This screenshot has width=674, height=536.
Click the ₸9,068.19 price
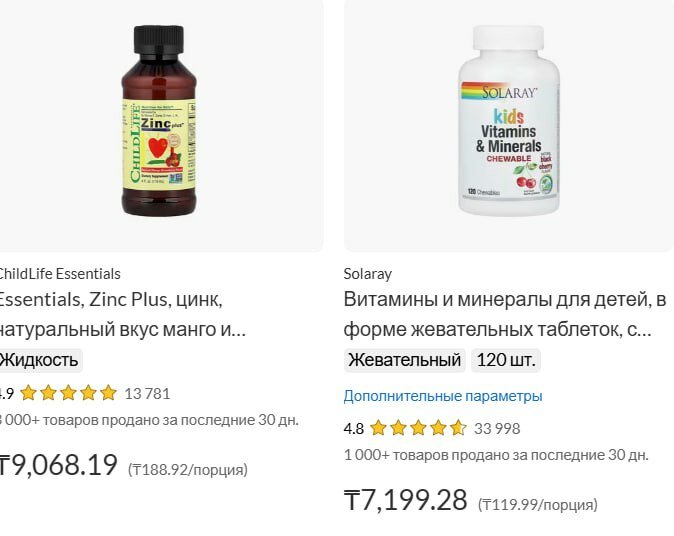pos(58,465)
